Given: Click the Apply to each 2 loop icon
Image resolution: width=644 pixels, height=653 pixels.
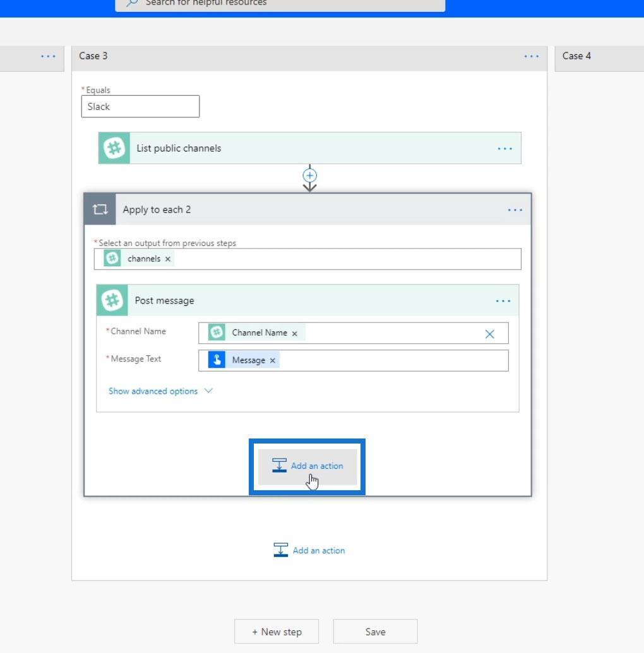Looking at the screenshot, I should click(100, 209).
